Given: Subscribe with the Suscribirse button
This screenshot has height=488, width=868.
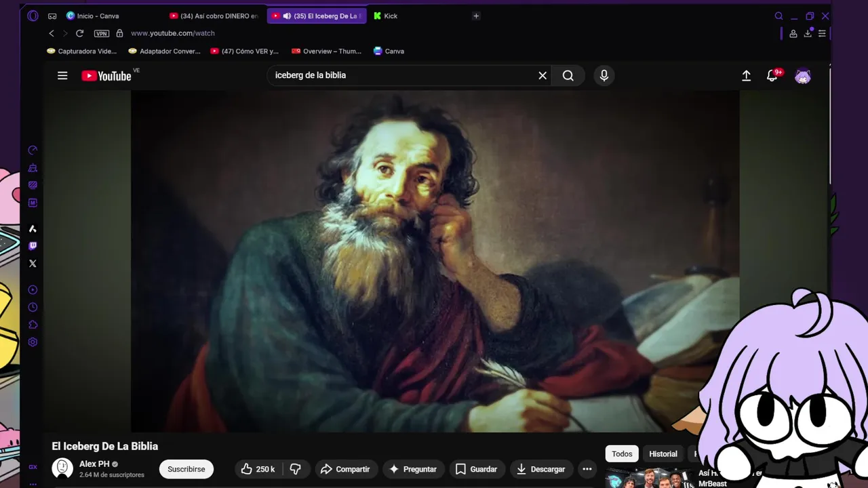Looking at the screenshot, I should click(186, 469).
